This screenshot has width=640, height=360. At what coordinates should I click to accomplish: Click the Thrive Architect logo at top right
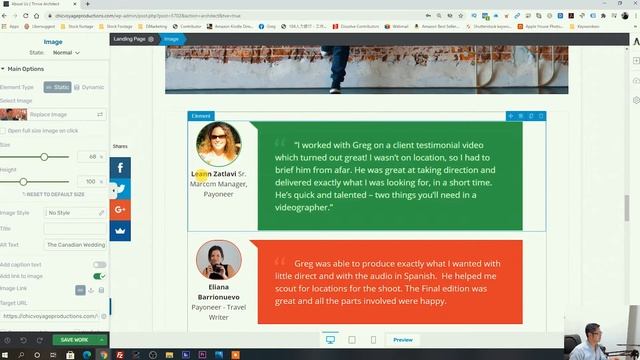[636, 41]
